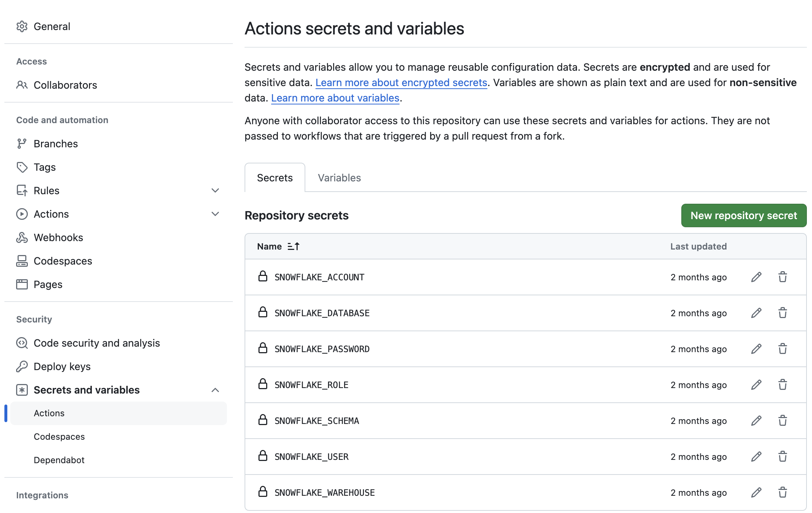Click the Deploy keys key icon
Viewport: 812px width, 513px height.
click(x=22, y=366)
